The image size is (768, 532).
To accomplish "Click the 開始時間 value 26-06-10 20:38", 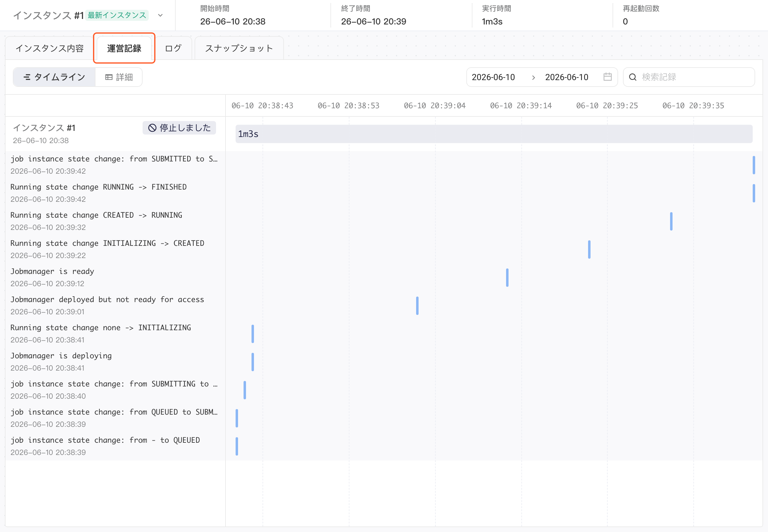I will pos(233,22).
